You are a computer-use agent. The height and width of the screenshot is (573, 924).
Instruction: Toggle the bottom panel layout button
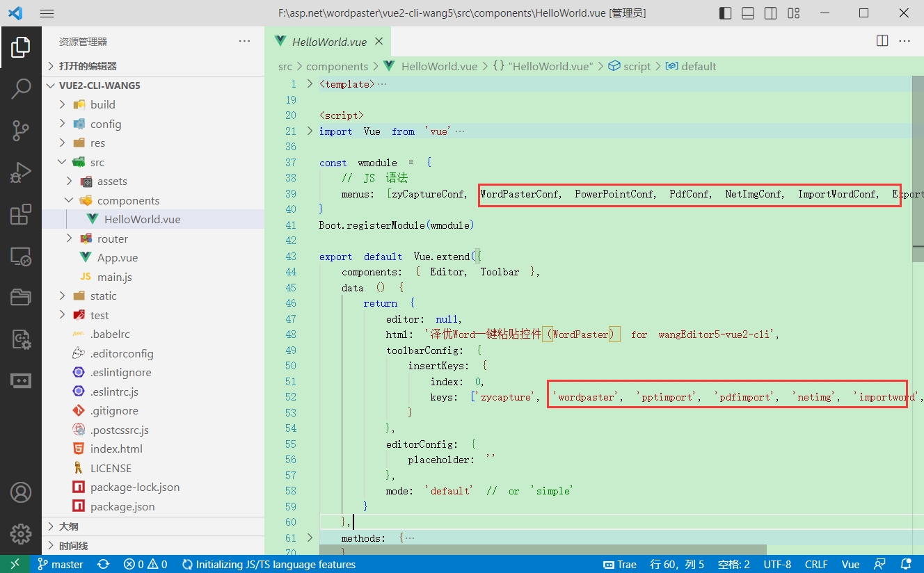tap(748, 13)
